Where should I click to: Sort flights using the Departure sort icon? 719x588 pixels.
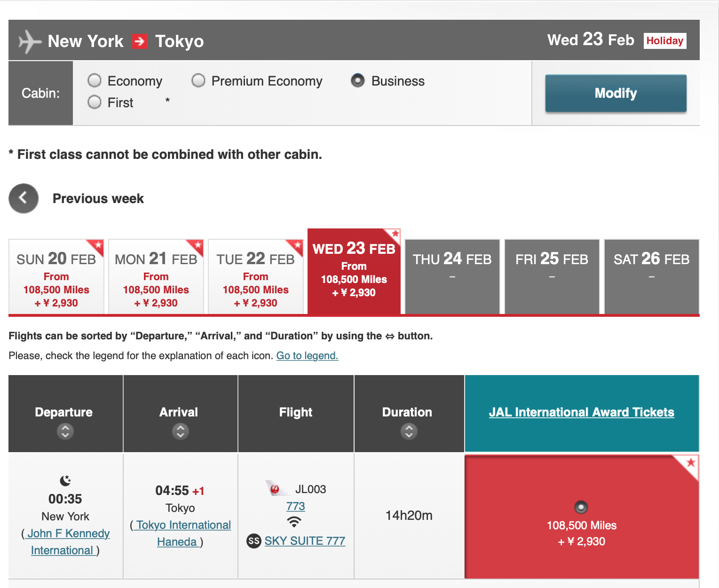(x=65, y=431)
